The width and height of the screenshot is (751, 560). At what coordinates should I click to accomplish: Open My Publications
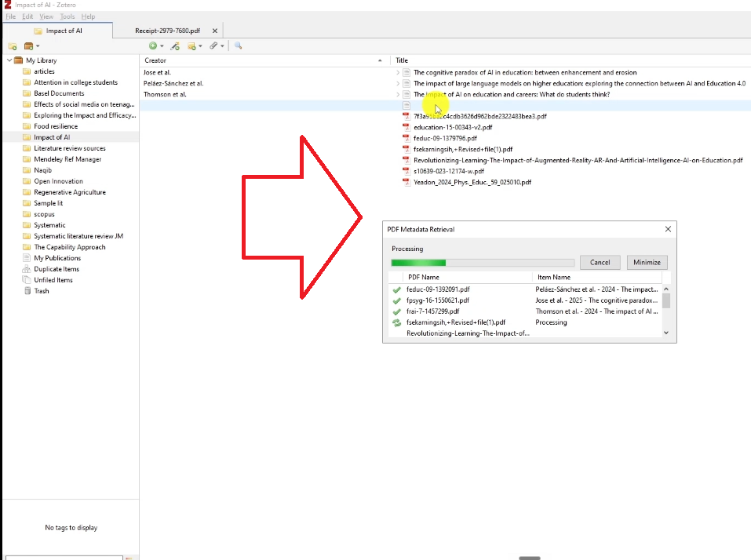[57, 258]
